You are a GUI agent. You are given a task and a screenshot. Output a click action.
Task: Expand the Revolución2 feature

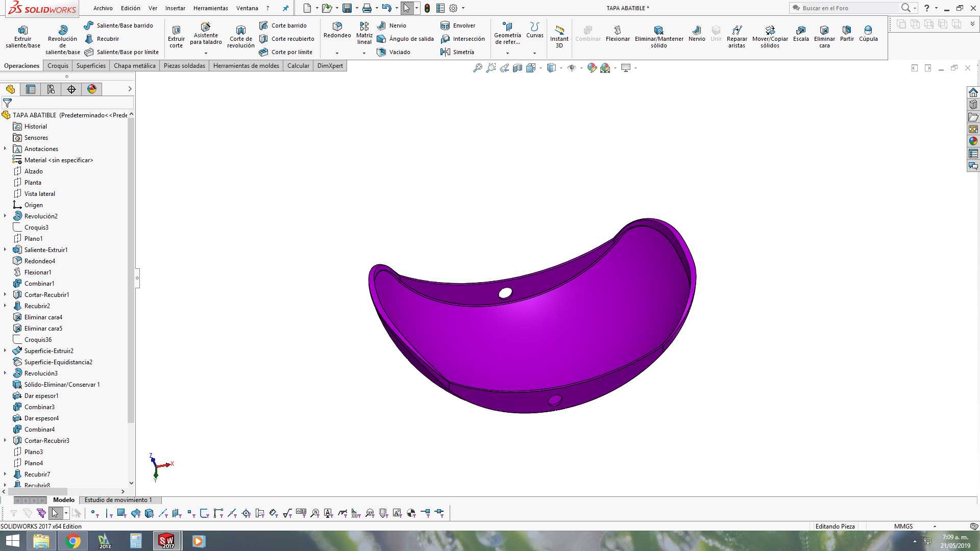[x=5, y=216]
